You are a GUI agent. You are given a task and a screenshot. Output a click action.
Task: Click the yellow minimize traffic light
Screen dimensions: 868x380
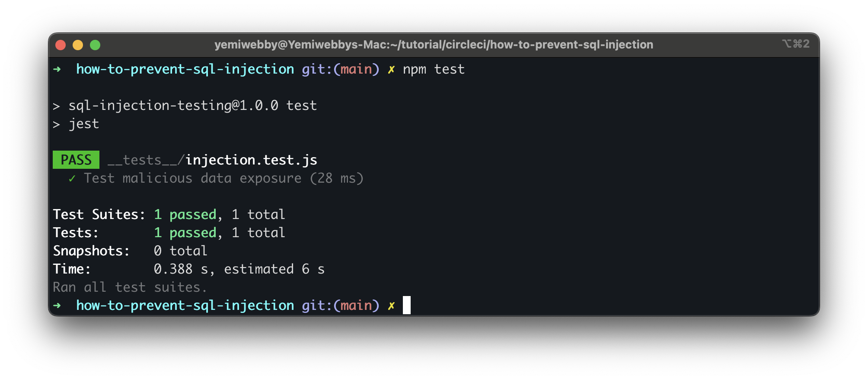tap(77, 44)
